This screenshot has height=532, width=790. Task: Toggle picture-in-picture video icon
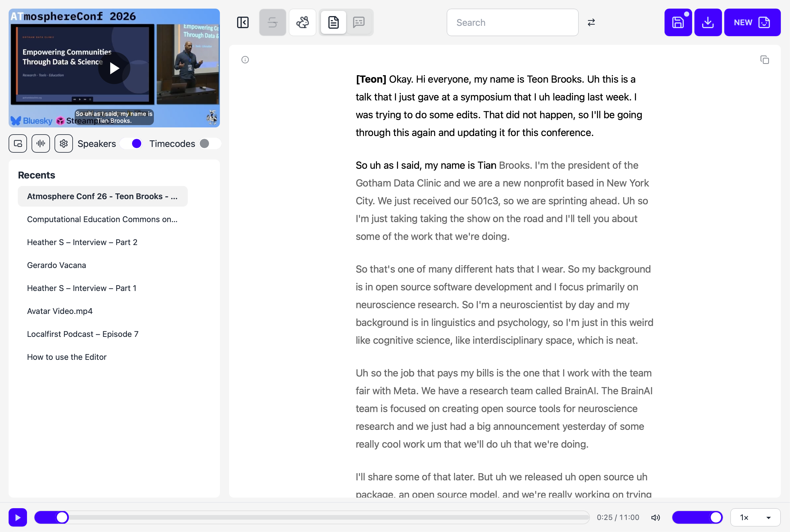[x=18, y=143]
